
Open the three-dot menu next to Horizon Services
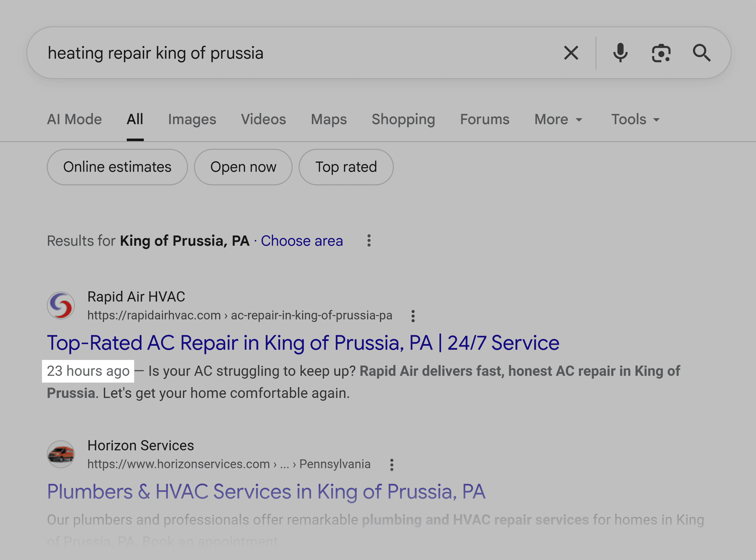tap(391, 465)
